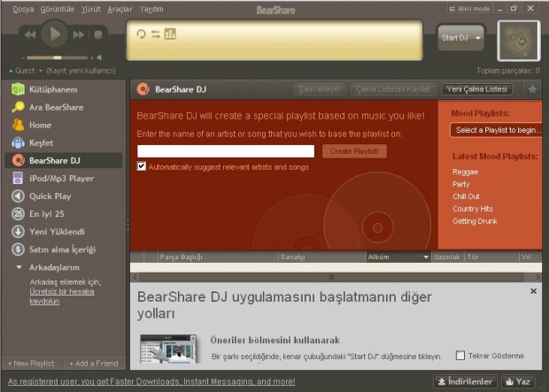The width and height of the screenshot is (549, 392).
Task: Collapse the Arkadaşlarım section
Action: (x=19, y=267)
